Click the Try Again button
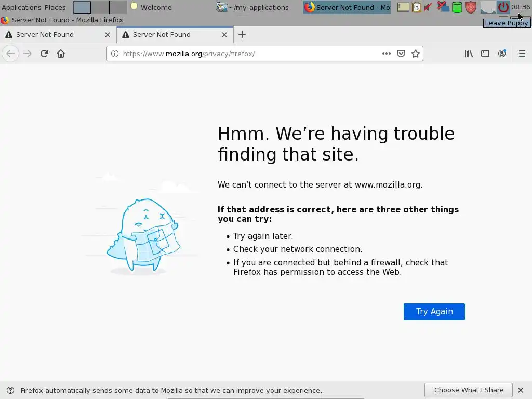 tap(434, 312)
